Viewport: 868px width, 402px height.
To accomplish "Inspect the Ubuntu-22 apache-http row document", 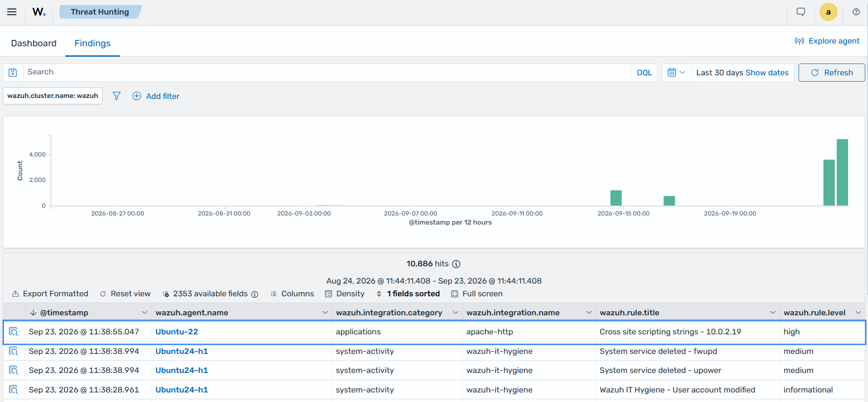I will (x=14, y=332).
